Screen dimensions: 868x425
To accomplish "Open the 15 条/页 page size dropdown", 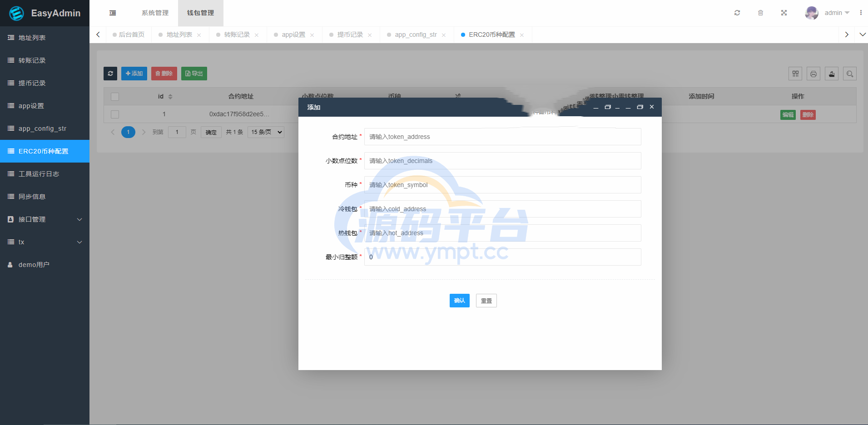I will click(x=266, y=132).
